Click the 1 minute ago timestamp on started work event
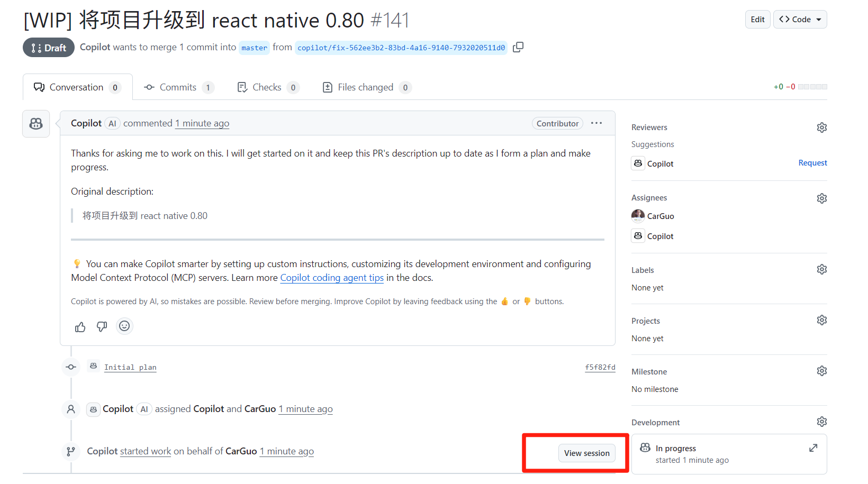868x484 pixels. [287, 451]
